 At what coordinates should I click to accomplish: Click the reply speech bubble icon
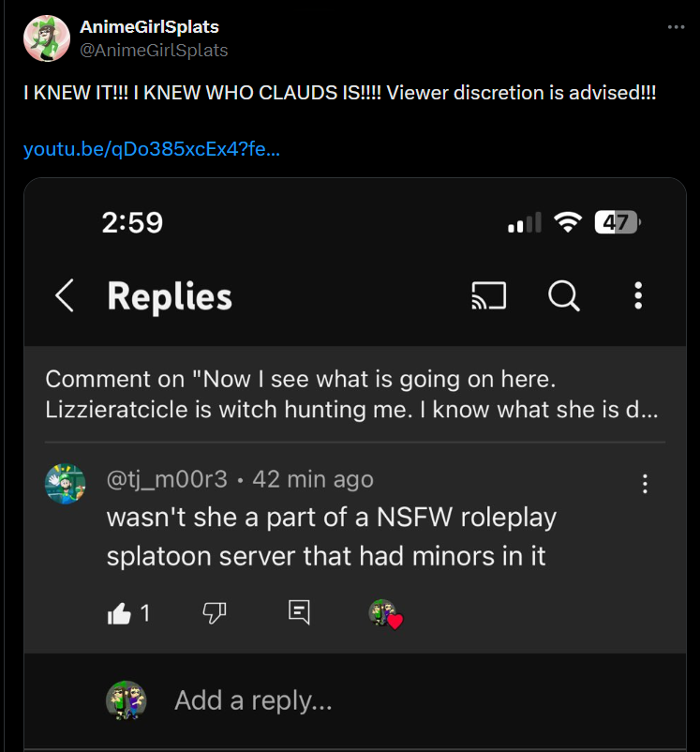(x=299, y=612)
